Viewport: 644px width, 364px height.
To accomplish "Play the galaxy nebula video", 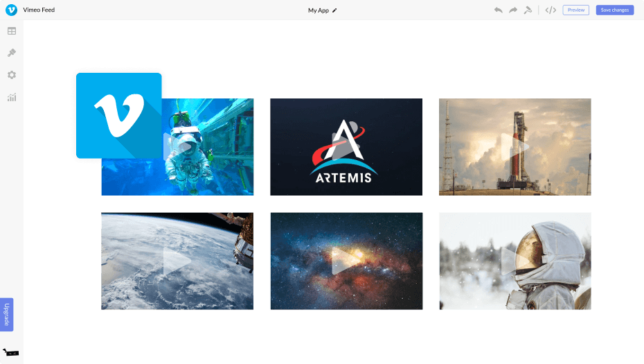I will click(x=346, y=261).
